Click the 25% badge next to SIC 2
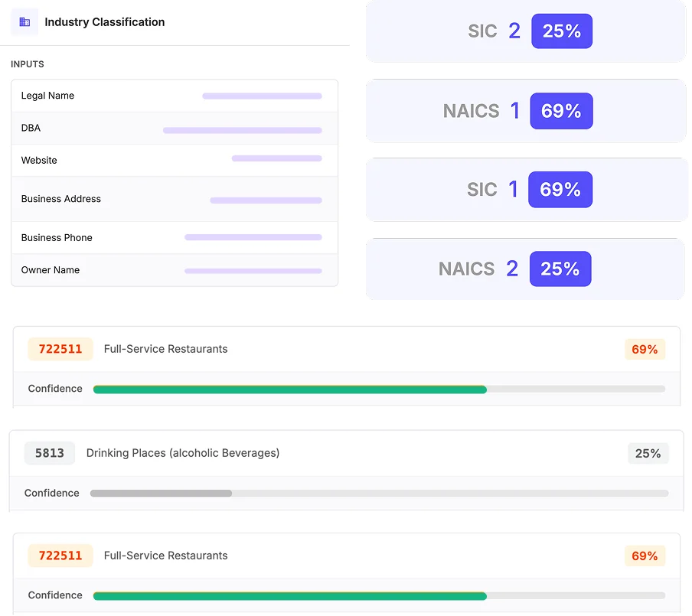Image resolution: width=692 pixels, height=616 pixels. click(561, 31)
